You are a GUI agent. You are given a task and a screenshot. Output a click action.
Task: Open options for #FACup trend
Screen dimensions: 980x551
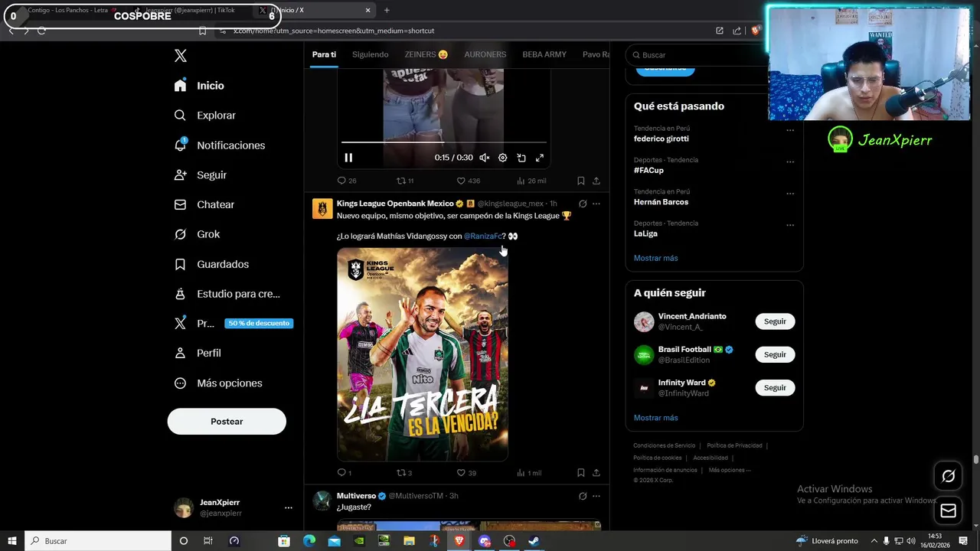(790, 162)
